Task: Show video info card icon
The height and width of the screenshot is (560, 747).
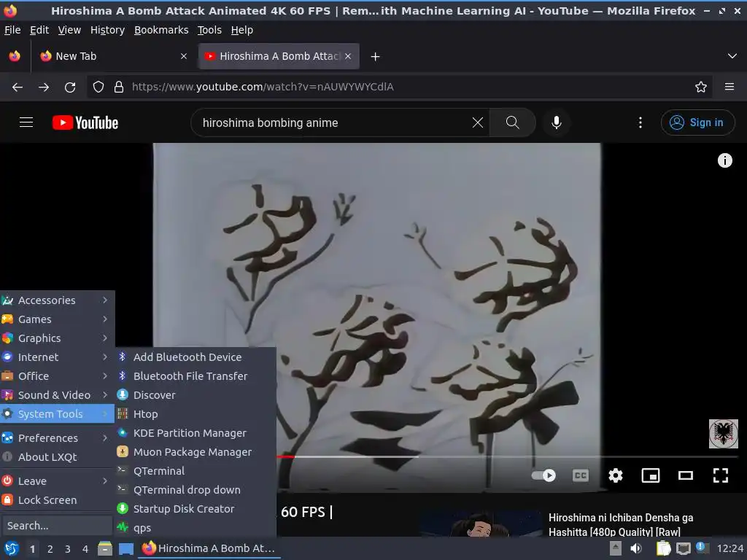Action: point(724,160)
